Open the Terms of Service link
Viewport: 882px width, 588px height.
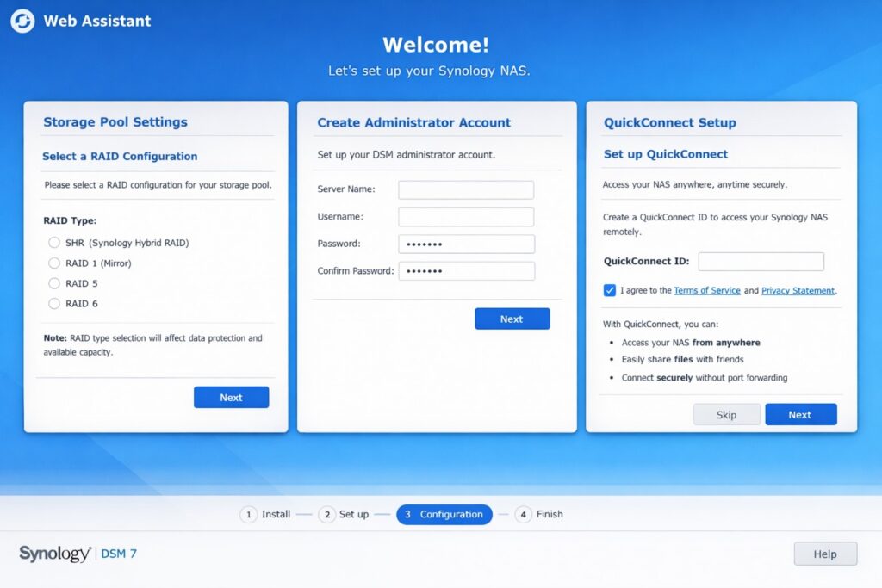[707, 291]
